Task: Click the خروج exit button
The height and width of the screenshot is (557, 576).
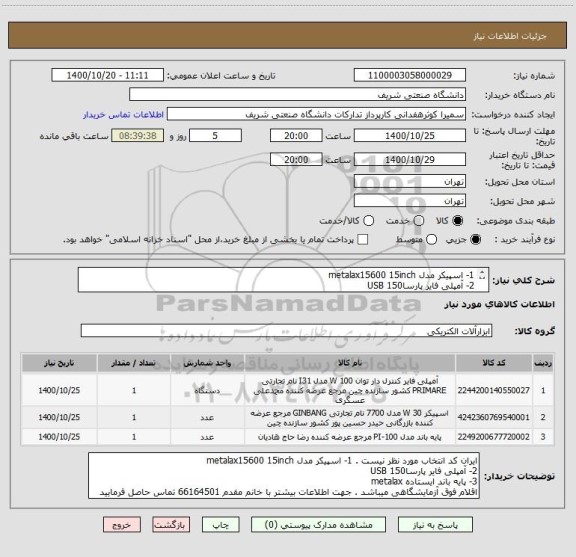Action: coord(122,525)
